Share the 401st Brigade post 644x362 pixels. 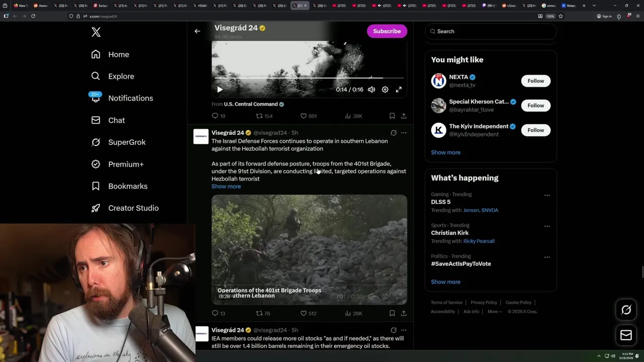pyautogui.click(x=404, y=313)
